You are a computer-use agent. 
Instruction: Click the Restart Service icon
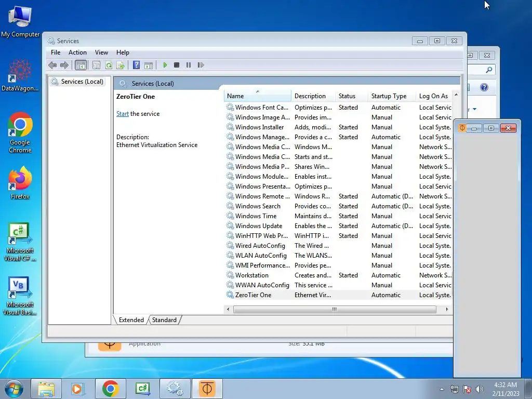(x=201, y=65)
